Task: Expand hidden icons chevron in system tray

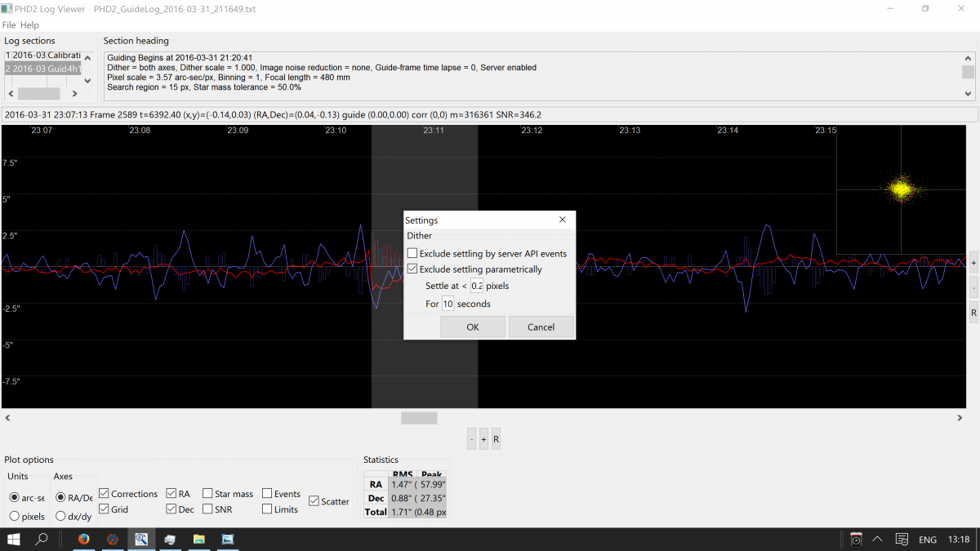Action: [877, 539]
